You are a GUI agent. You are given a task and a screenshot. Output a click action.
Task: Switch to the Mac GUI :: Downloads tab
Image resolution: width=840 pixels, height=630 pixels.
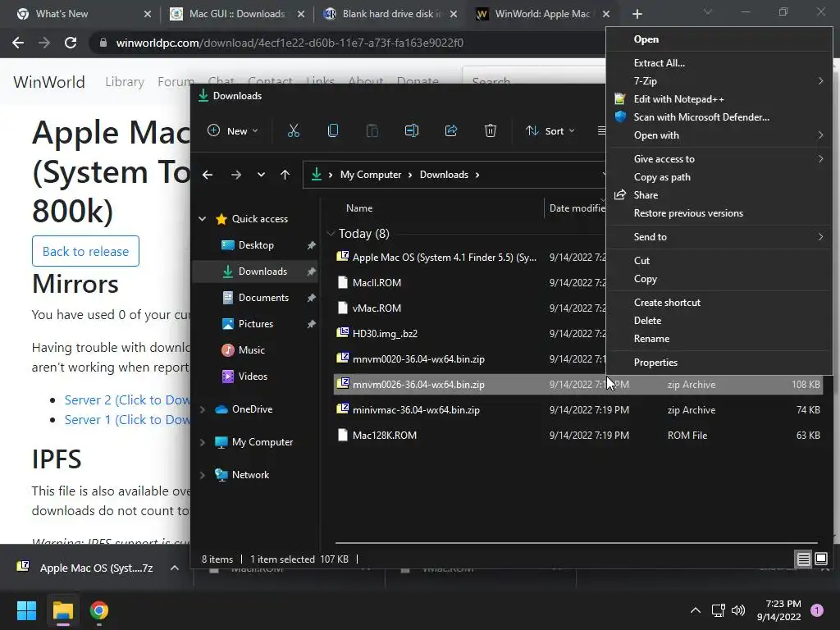pos(236,14)
